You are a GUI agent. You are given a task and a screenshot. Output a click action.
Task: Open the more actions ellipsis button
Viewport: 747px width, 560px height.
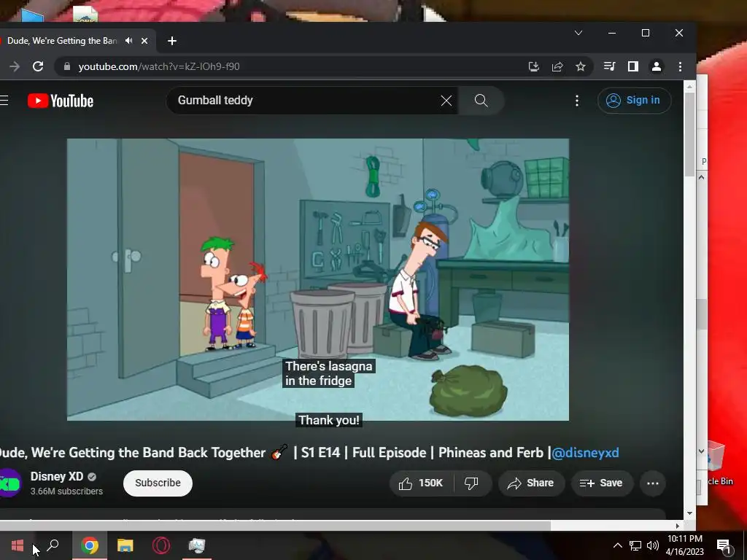653,483
